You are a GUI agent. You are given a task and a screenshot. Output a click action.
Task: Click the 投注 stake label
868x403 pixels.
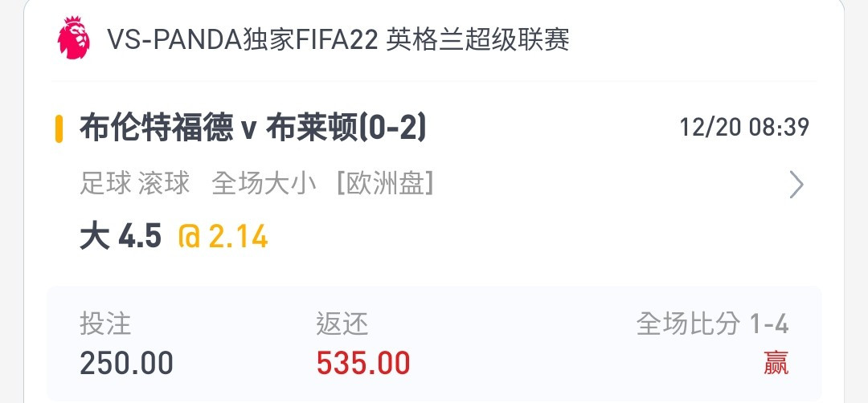click(105, 324)
